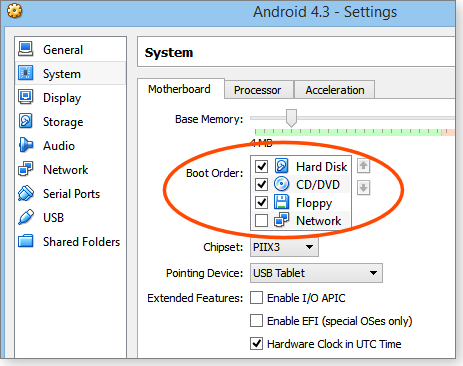Click the USB connector icon in sidebar
463x366 pixels.
(x=26, y=217)
